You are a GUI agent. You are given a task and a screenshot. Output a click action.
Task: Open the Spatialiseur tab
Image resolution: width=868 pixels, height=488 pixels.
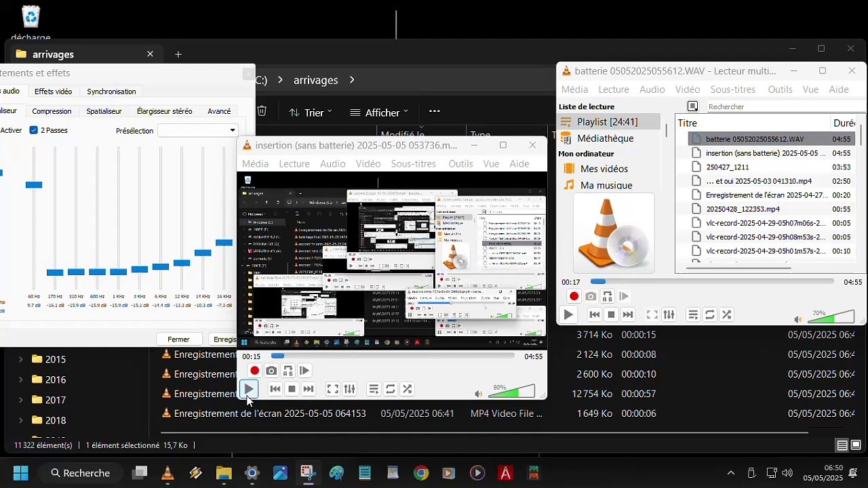104,111
